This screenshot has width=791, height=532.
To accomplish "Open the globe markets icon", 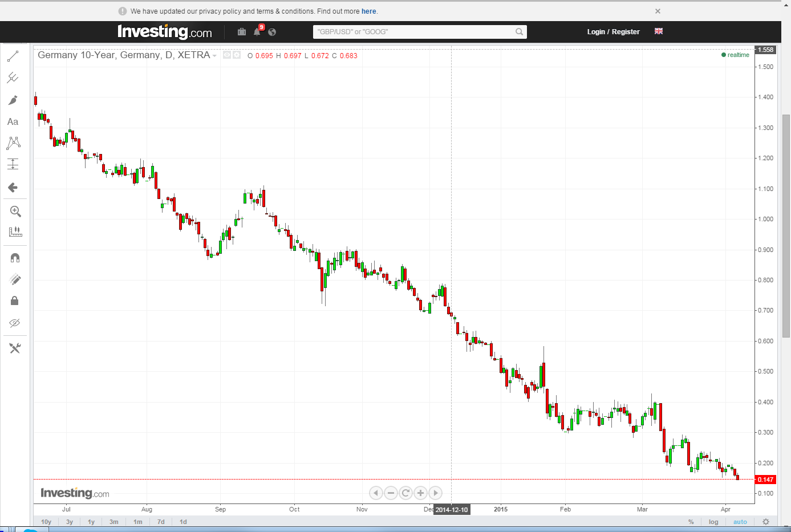I will (272, 32).
